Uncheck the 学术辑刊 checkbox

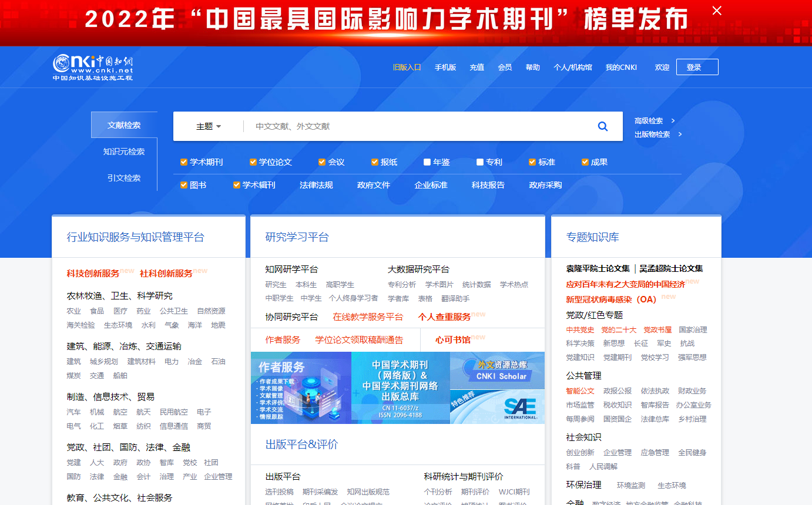(x=237, y=185)
